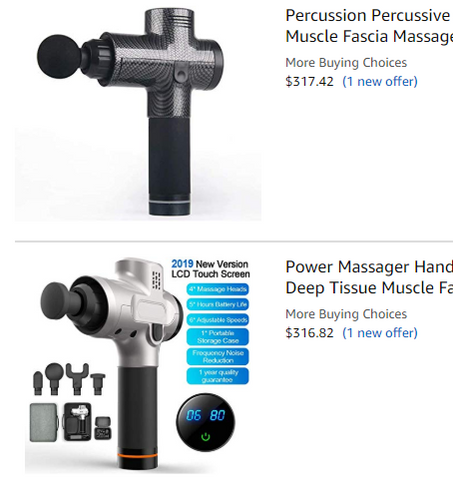Image resolution: width=453 pixels, height=480 pixels.
Task: Open the carbon-fiber massage gun product image
Action: pos(138,113)
